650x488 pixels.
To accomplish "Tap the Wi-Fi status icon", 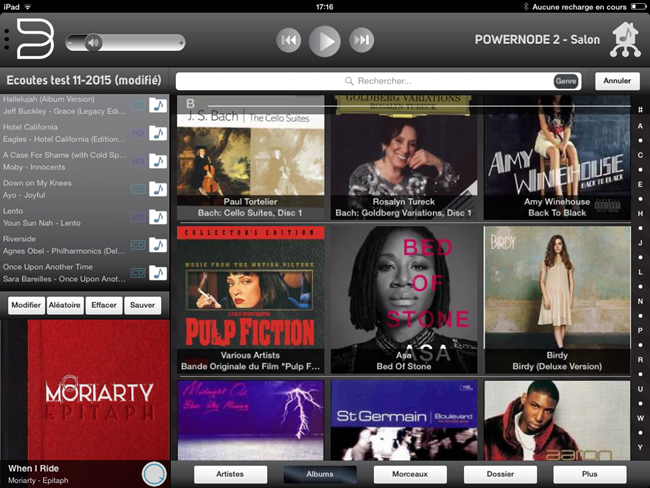I will 28,7.
